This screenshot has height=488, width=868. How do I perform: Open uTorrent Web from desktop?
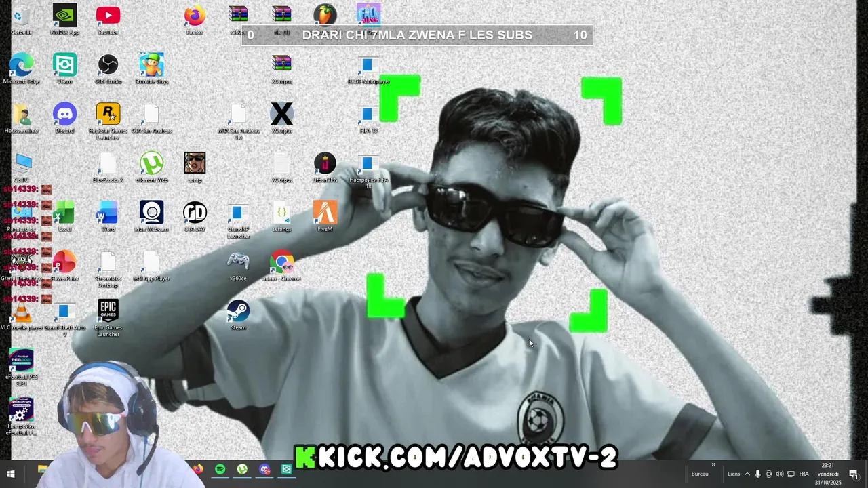coord(151,168)
